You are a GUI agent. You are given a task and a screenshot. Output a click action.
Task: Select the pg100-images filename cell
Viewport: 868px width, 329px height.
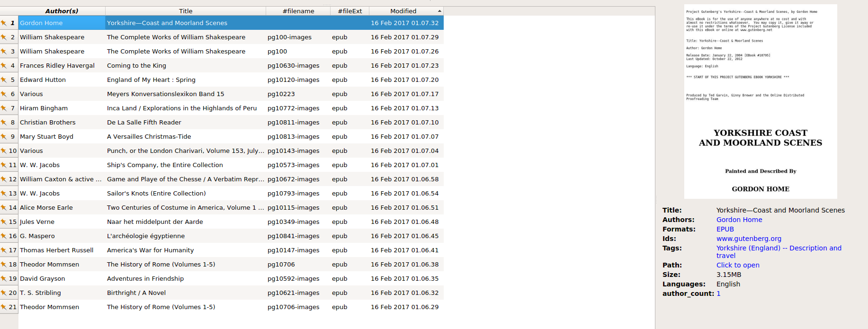pos(298,37)
